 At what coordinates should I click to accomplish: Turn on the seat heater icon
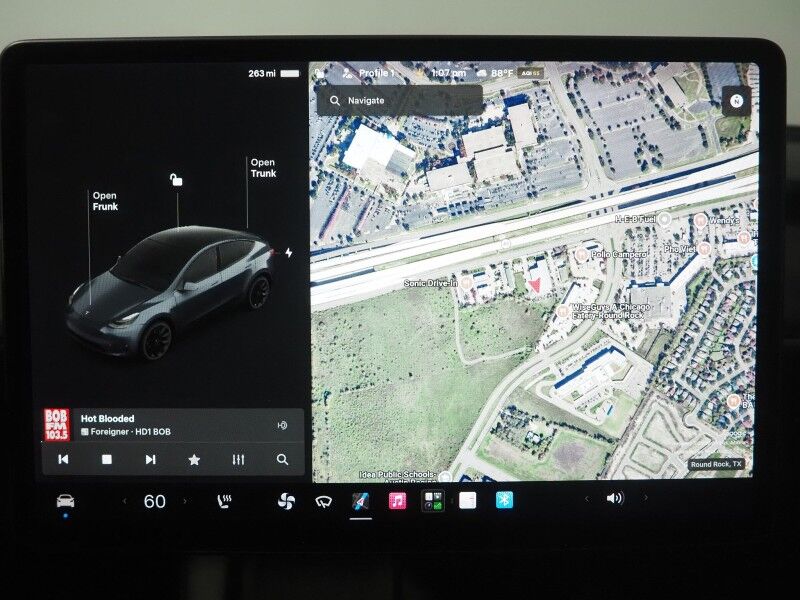coord(224,501)
